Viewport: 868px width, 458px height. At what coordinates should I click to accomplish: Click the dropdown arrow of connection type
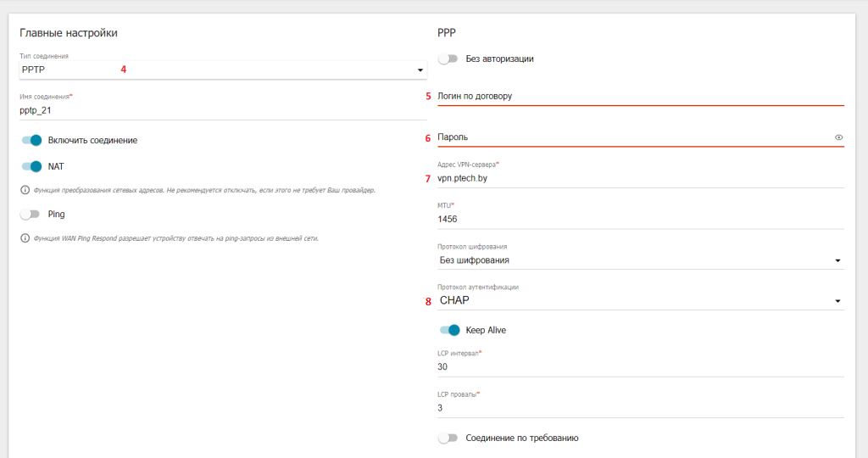point(420,70)
